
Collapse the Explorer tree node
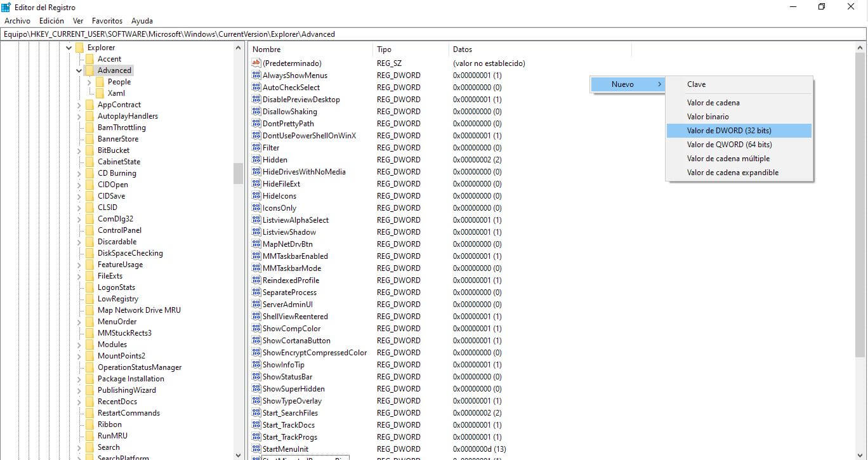pyautogui.click(x=69, y=48)
